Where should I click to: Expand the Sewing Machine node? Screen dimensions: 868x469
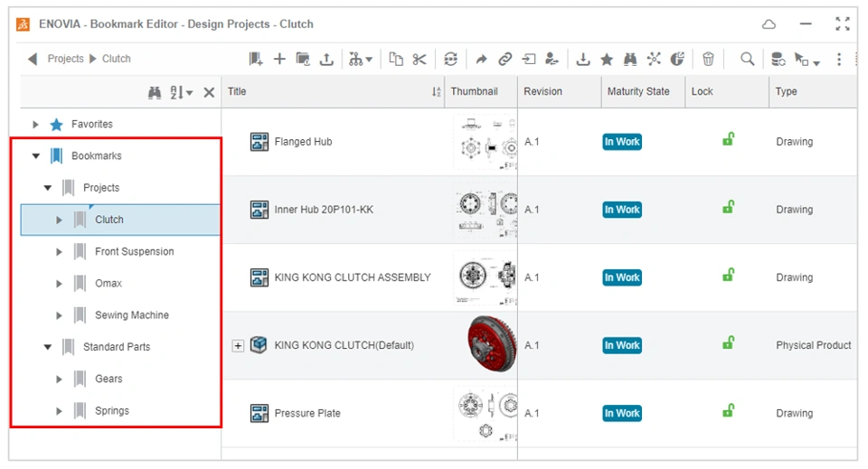[60, 315]
